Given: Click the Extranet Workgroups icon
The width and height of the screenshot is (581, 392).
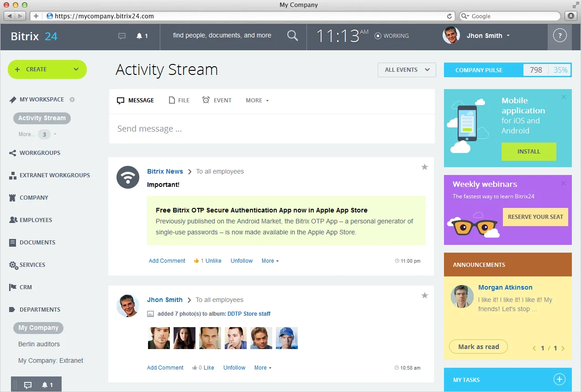Looking at the screenshot, I should click(x=13, y=175).
